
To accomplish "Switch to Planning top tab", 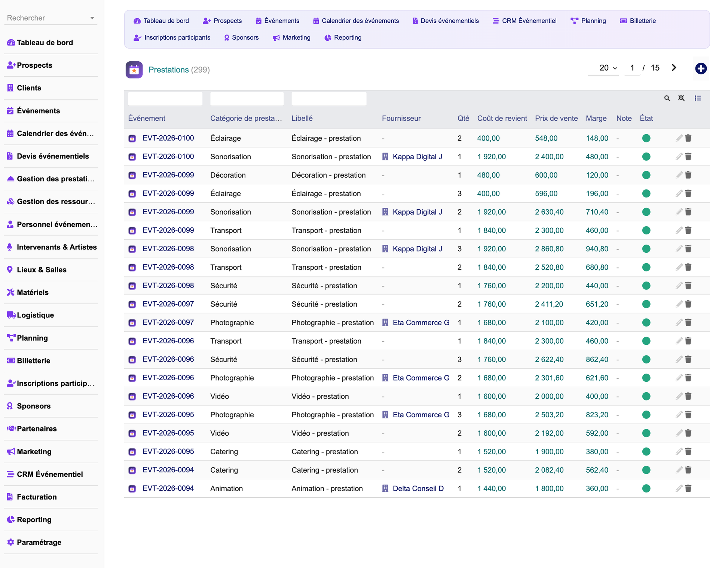I will (x=588, y=21).
